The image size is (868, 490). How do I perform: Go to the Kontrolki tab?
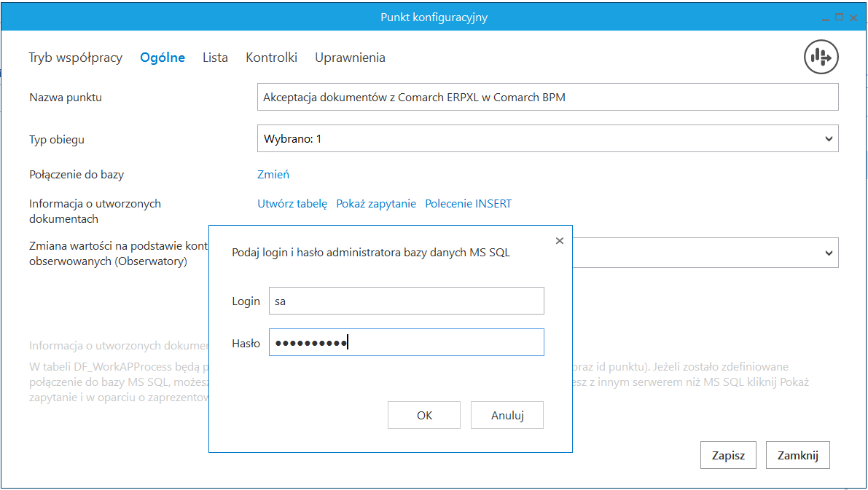click(x=271, y=58)
